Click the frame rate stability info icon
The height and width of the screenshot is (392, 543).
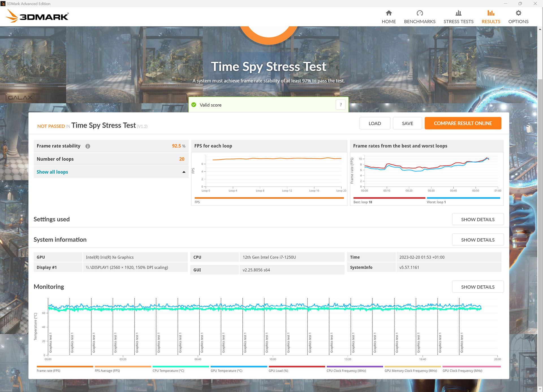[x=88, y=146]
